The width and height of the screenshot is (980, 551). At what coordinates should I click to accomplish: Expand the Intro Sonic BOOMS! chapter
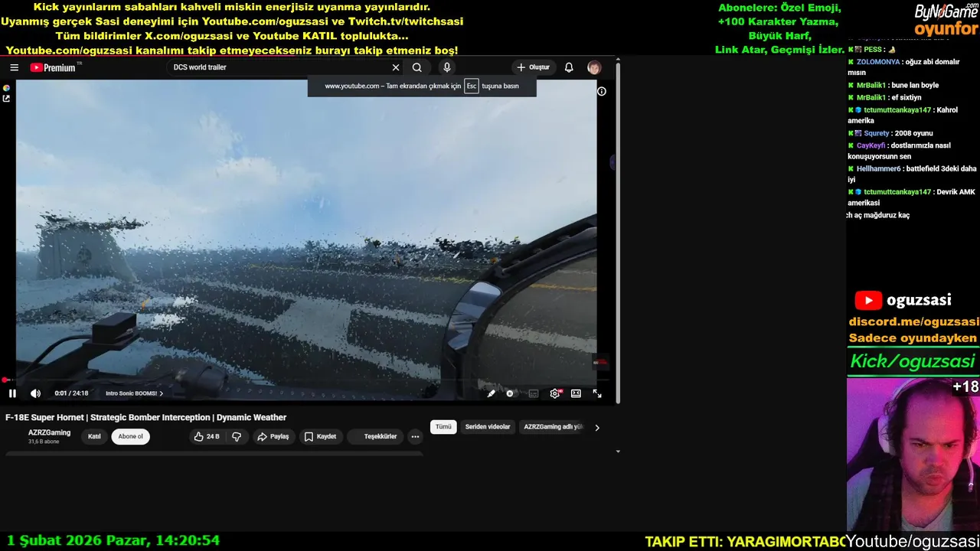[134, 393]
